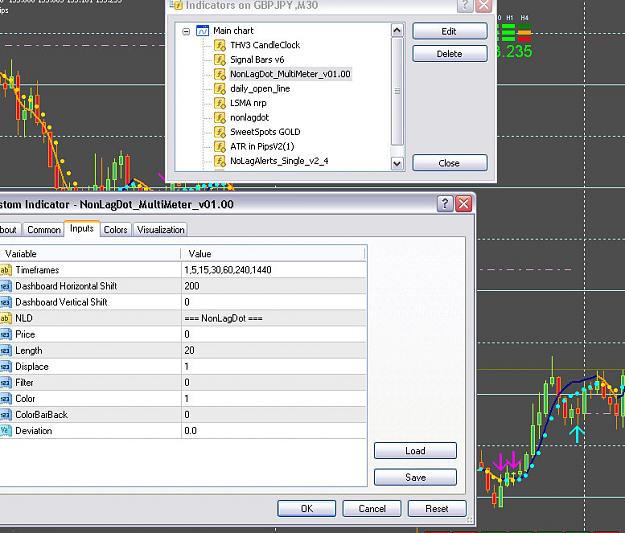The height and width of the screenshot is (533, 625).
Task: Click the SweetSpots GOLD indicator icon
Action: click(x=220, y=132)
